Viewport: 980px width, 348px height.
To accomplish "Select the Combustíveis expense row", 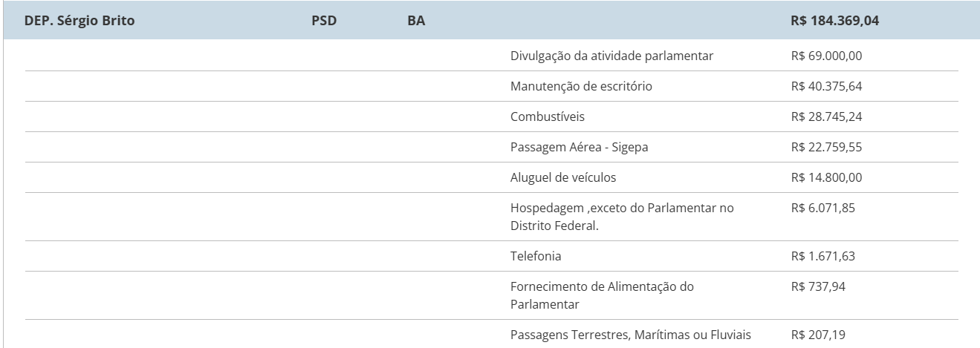I will pyautogui.click(x=491, y=116).
